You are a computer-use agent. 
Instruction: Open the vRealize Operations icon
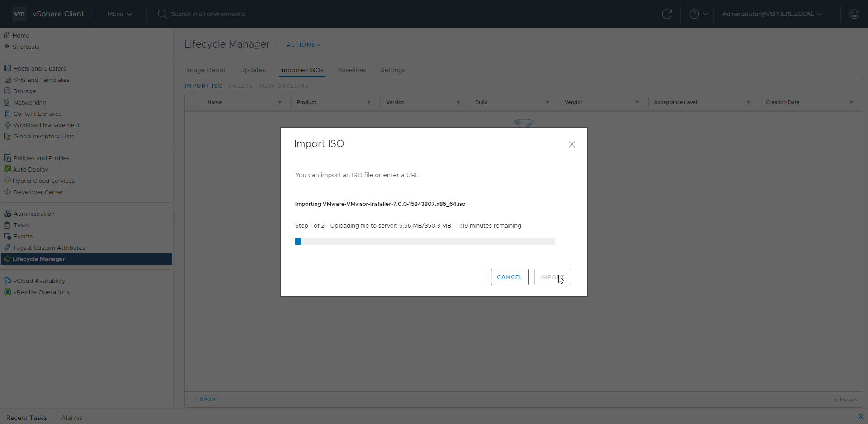pos(7,292)
